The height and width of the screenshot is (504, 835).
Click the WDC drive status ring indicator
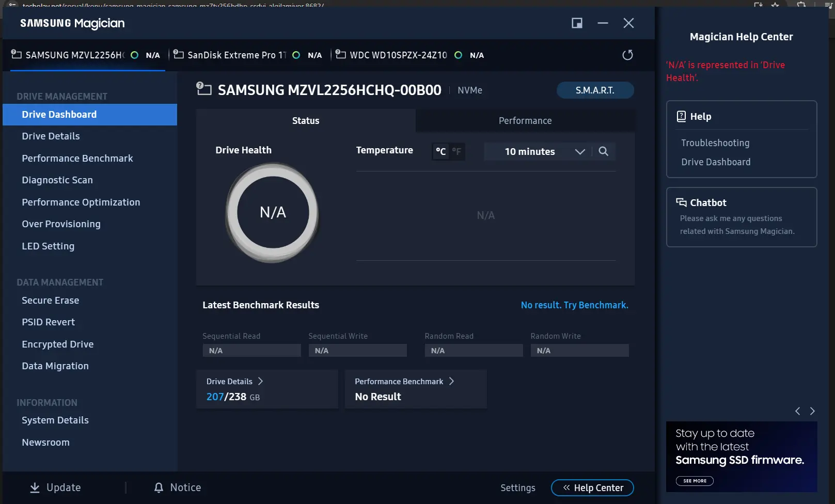pyautogui.click(x=458, y=55)
